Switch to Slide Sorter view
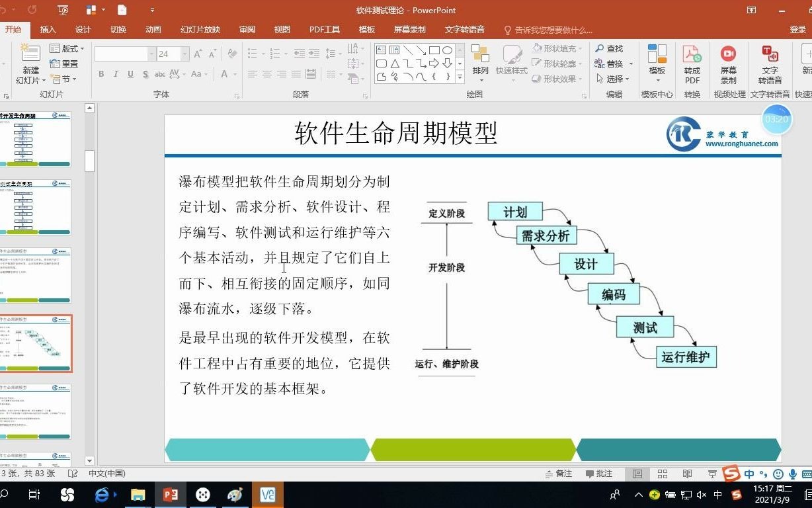812x508 pixels. point(662,474)
